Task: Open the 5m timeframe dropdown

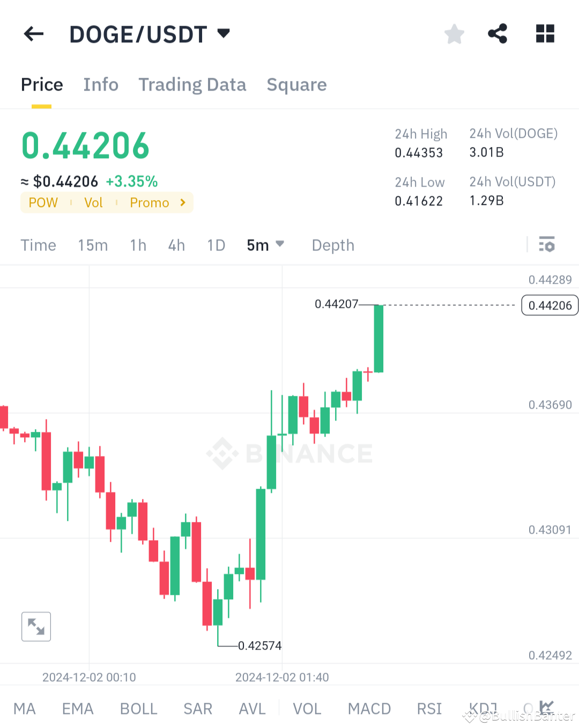Action: coord(265,245)
